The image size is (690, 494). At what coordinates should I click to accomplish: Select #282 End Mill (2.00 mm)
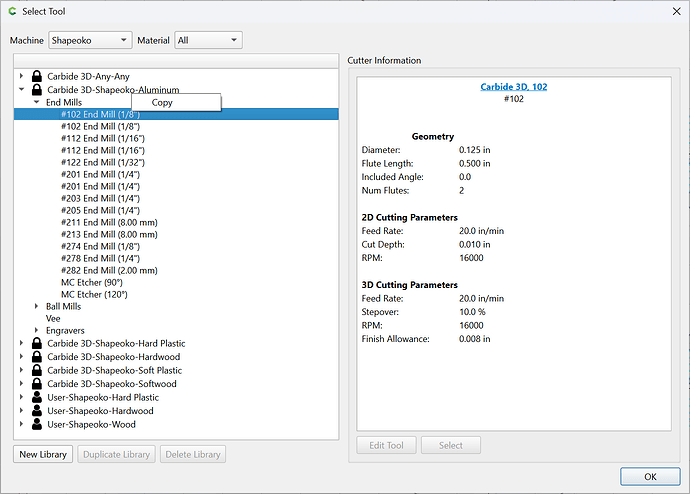[109, 270]
